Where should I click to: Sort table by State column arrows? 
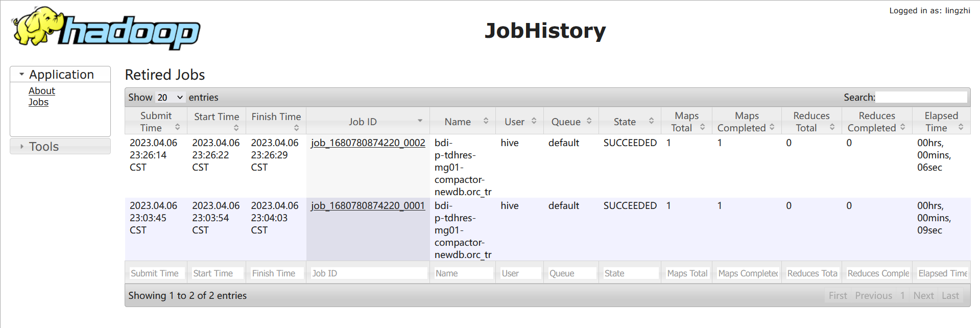(651, 121)
